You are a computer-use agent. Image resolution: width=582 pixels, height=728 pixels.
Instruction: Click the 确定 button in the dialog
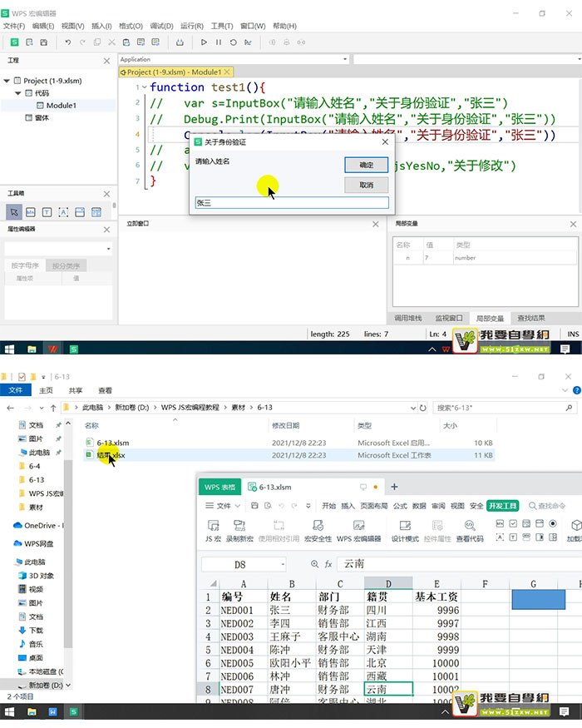click(366, 165)
